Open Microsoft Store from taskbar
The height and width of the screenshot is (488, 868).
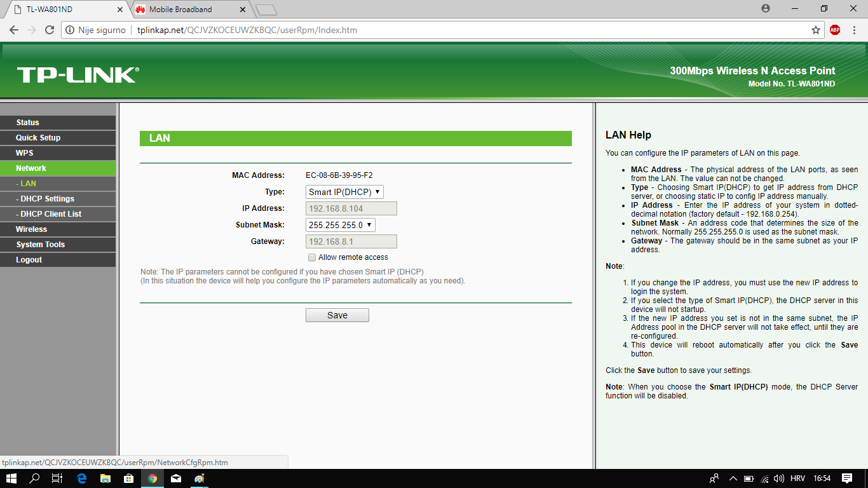(128, 478)
